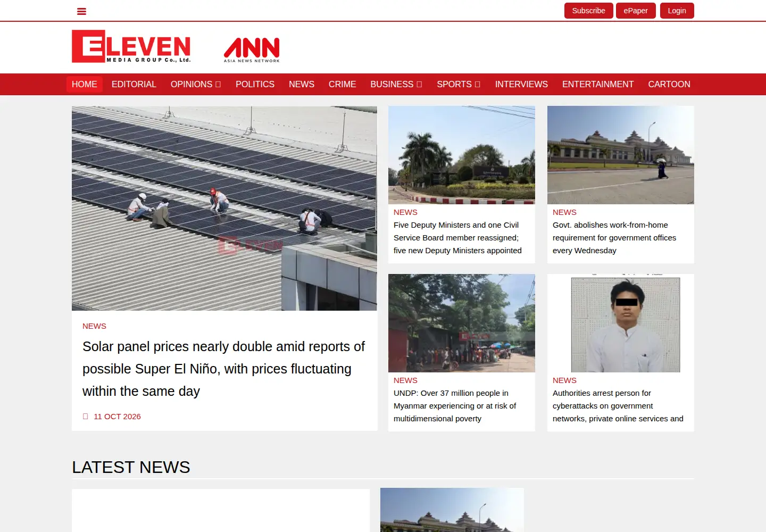Image resolution: width=766 pixels, height=532 pixels.
Task: Select NEWS in the navigation bar
Action: tap(302, 84)
